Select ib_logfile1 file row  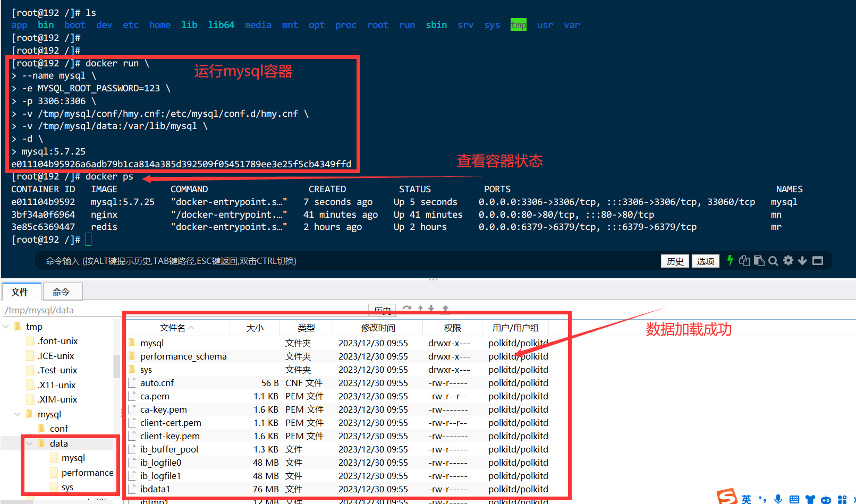click(x=338, y=476)
